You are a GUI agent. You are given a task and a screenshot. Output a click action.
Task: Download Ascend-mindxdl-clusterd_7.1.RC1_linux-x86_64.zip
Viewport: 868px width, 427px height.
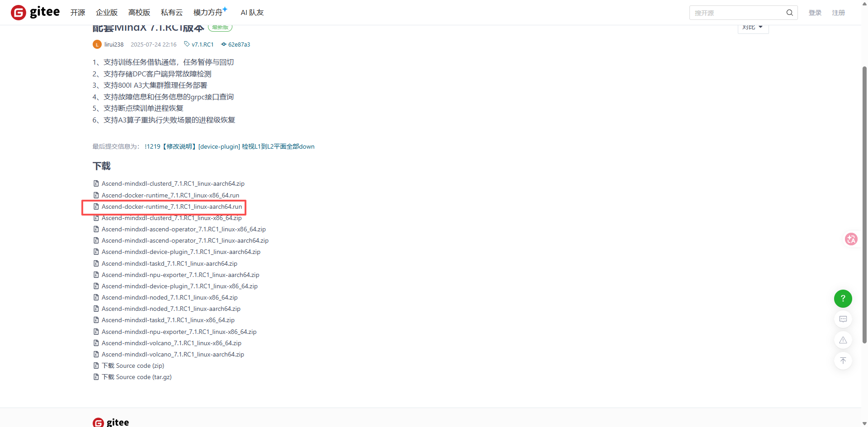pos(172,218)
